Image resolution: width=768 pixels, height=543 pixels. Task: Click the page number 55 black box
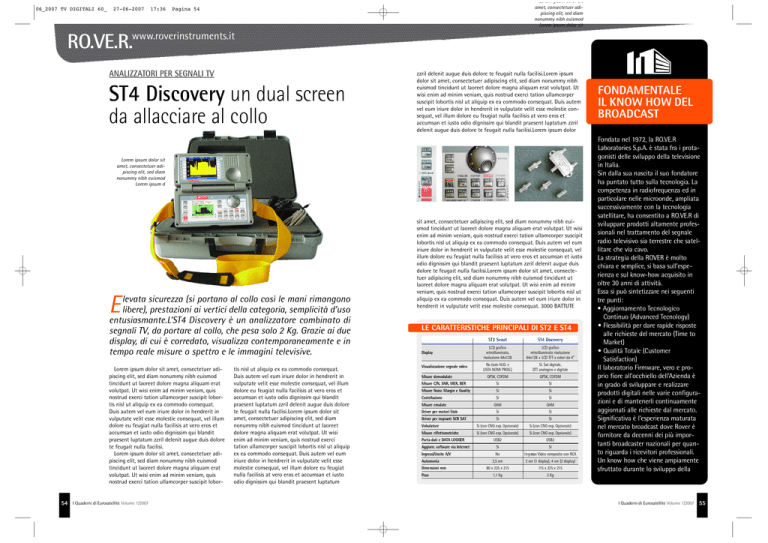click(702, 505)
